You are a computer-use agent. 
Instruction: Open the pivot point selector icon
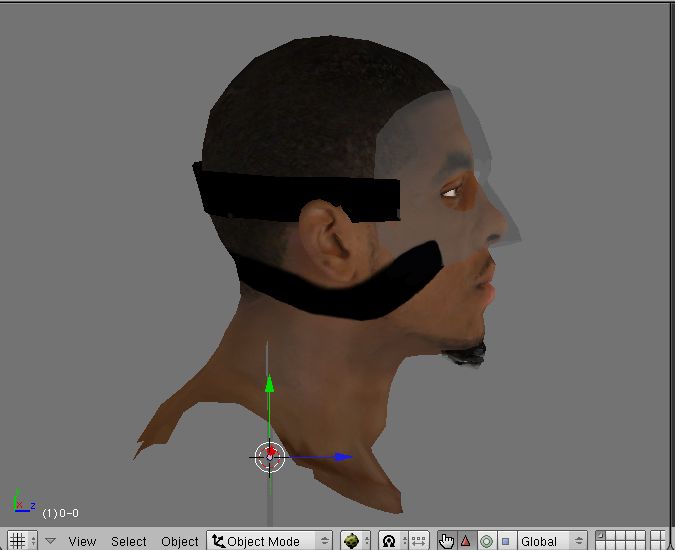pos(389,541)
